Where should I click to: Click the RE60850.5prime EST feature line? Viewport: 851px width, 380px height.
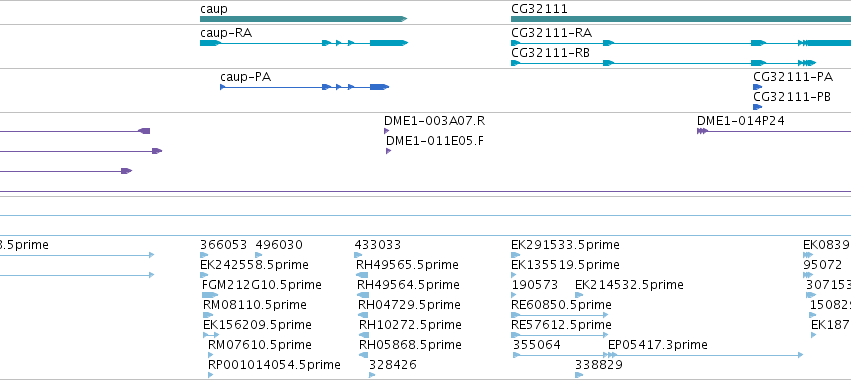tap(560, 315)
